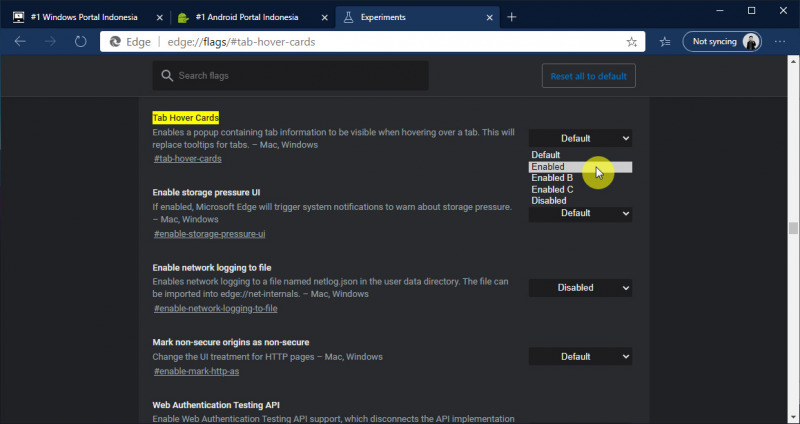Click Reset all to default button
This screenshot has height=424, width=800.
588,76
